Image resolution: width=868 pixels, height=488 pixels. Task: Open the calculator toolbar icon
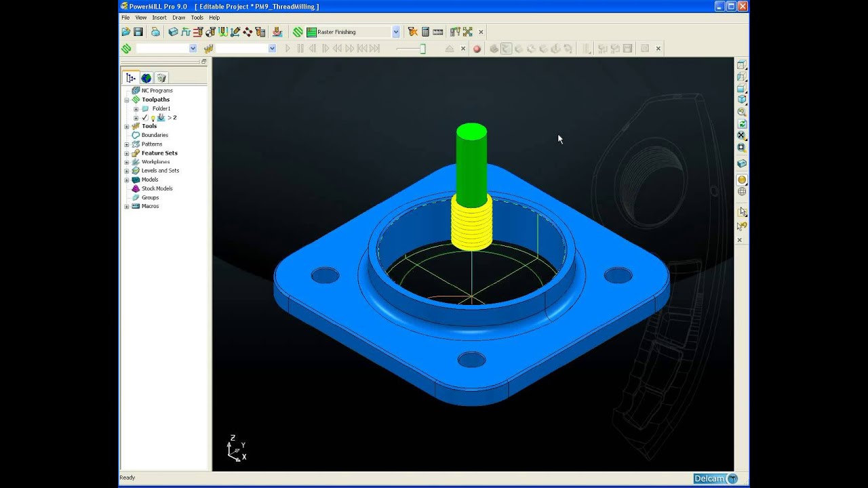point(425,32)
